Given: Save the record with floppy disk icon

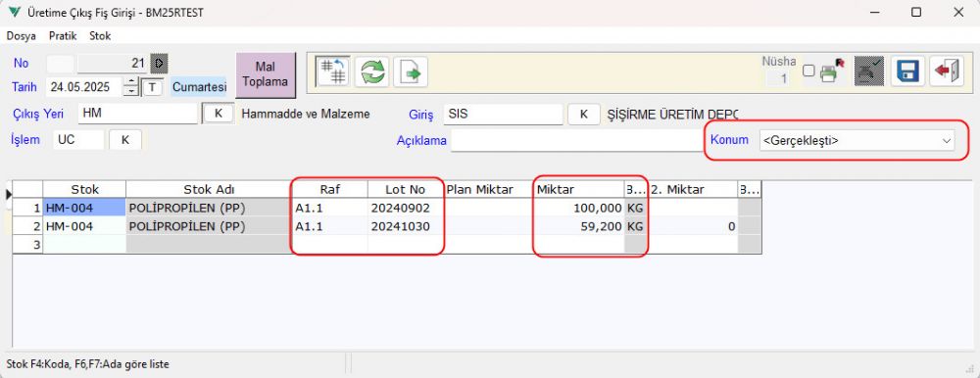Looking at the screenshot, I should coord(907,71).
